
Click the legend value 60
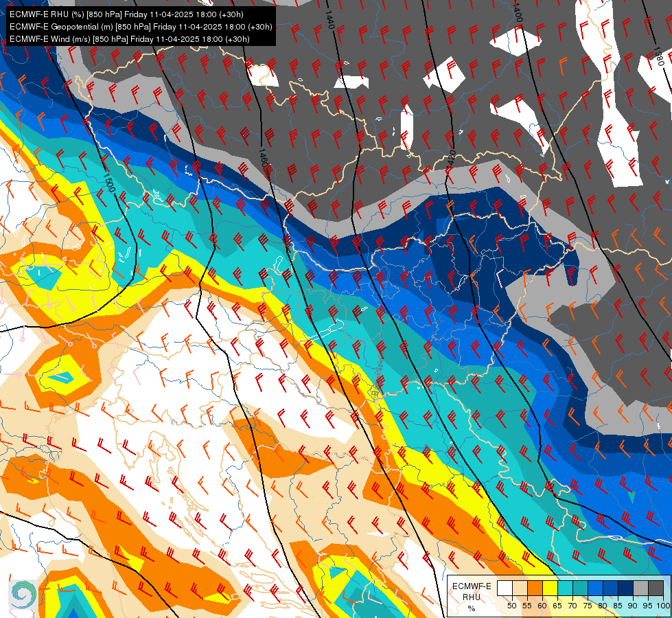click(542, 606)
